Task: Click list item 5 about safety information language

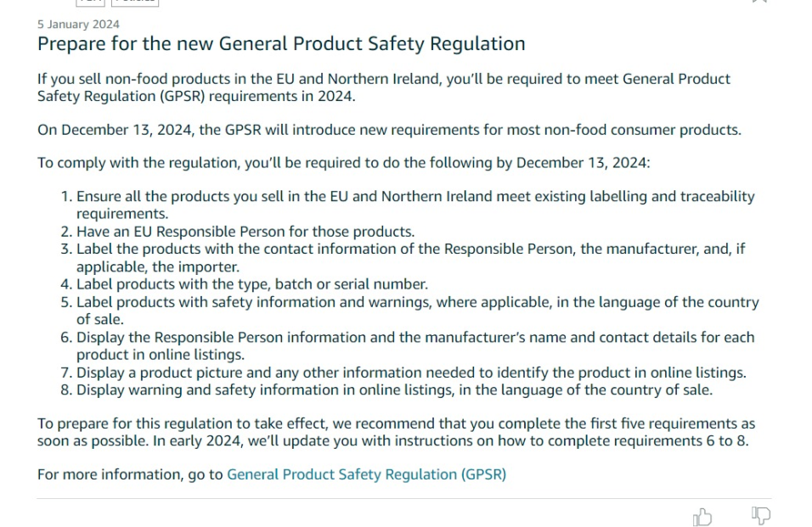Action: pos(409,311)
